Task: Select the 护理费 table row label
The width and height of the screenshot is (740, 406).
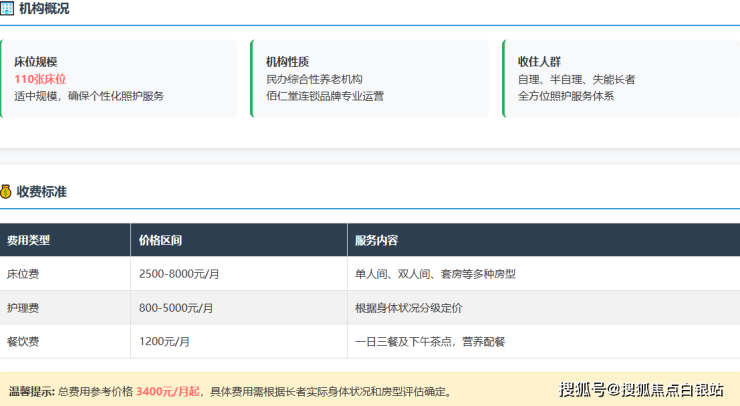Action: pyautogui.click(x=23, y=308)
